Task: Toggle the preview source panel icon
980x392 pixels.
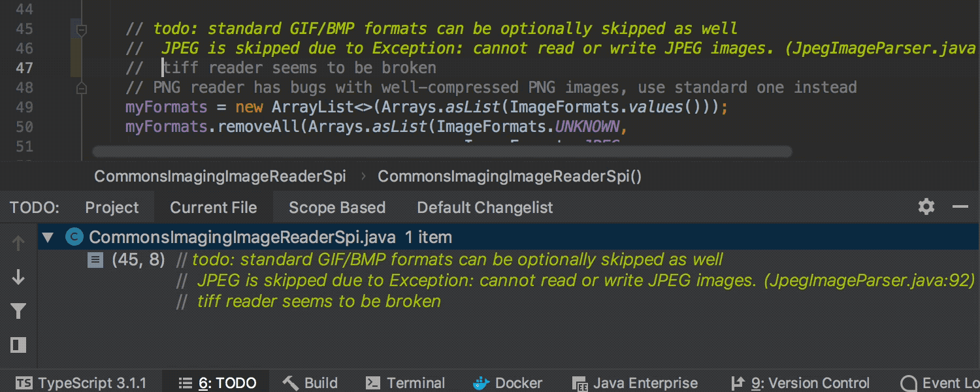Action: (x=18, y=344)
